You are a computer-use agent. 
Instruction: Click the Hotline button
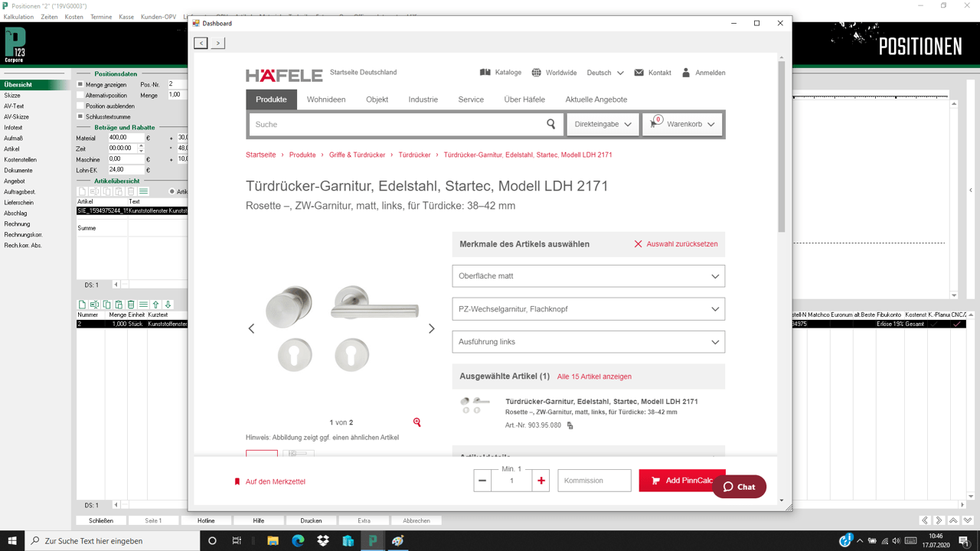206,520
